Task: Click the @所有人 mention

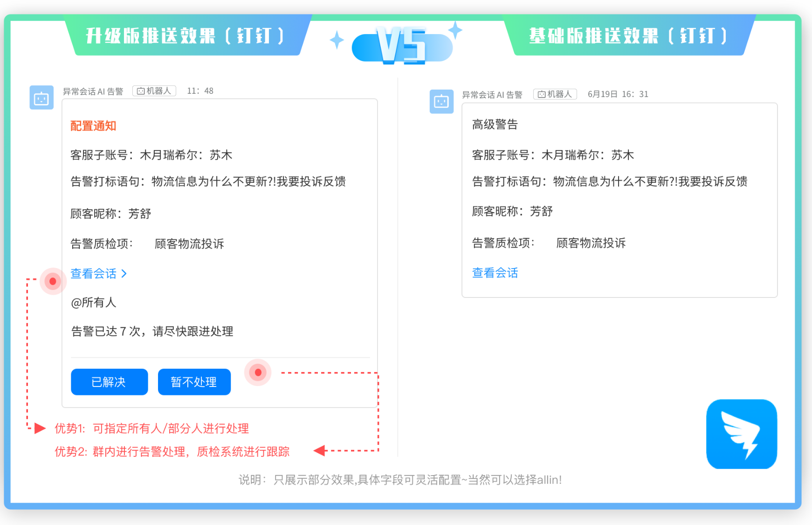Action: [93, 303]
